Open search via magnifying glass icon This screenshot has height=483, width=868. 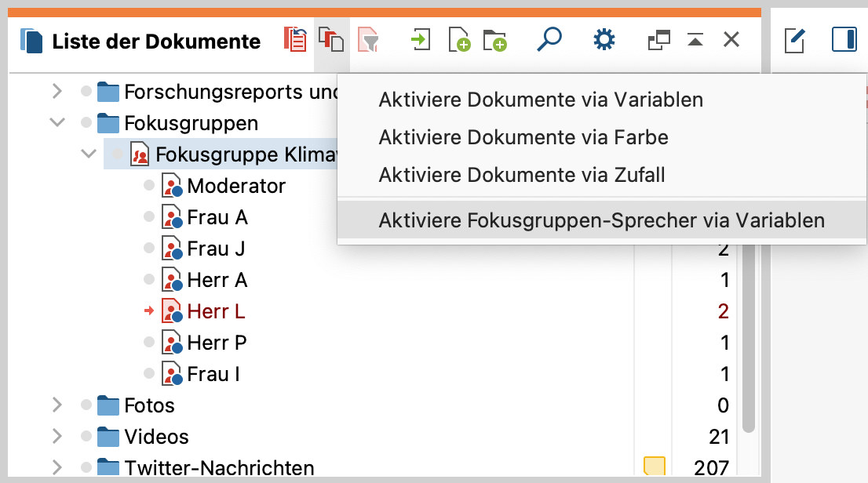click(x=549, y=40)
